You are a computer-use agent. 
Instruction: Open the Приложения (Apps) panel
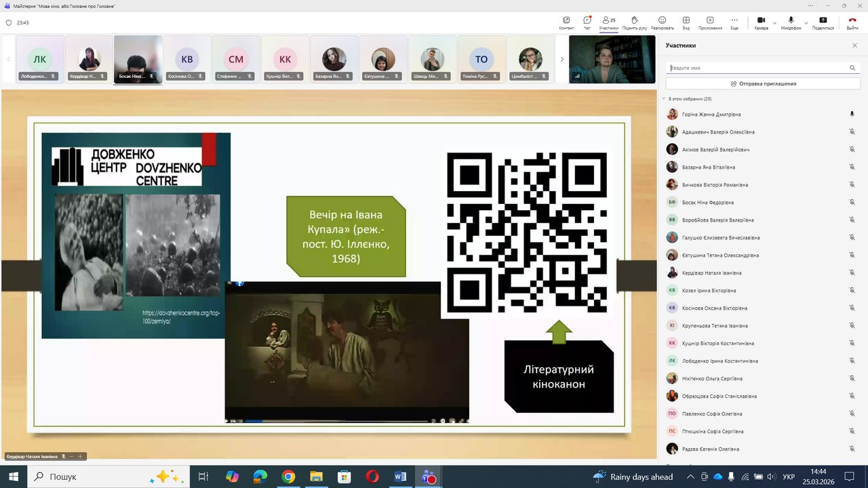[710, 22]
